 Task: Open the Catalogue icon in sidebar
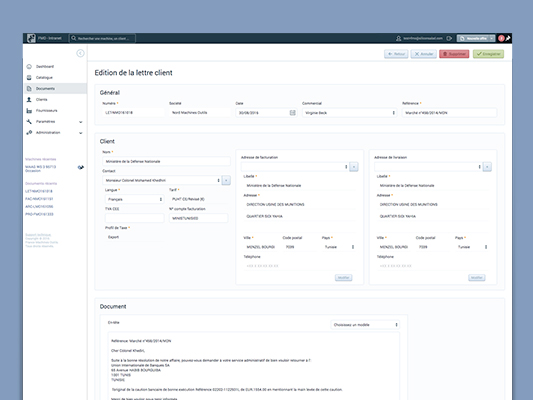point(29,77)
